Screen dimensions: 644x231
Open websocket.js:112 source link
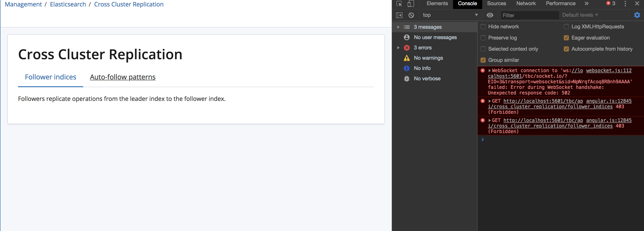(609, 71)
